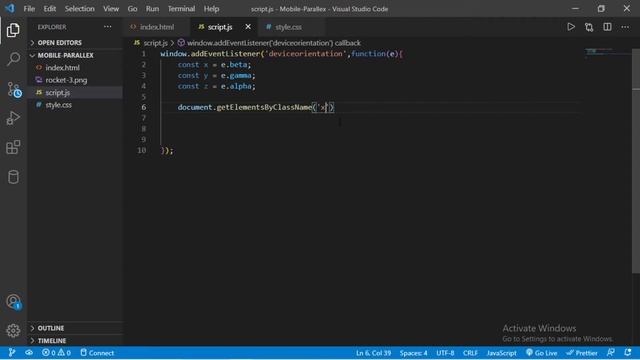Click line number 10 in gutter
The height and width of the screenshot is (360, 640).
142,150
